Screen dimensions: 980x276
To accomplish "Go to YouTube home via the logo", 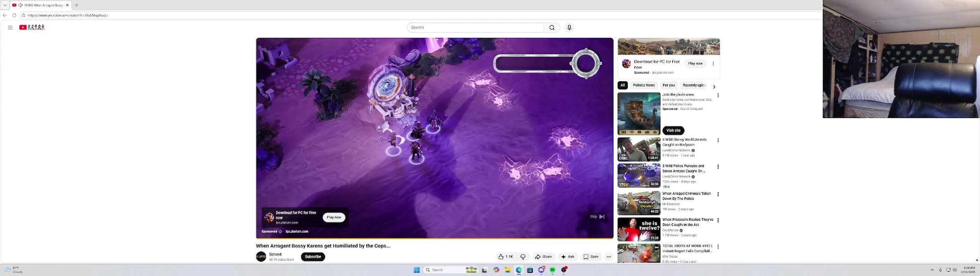I will coord(32,27).
